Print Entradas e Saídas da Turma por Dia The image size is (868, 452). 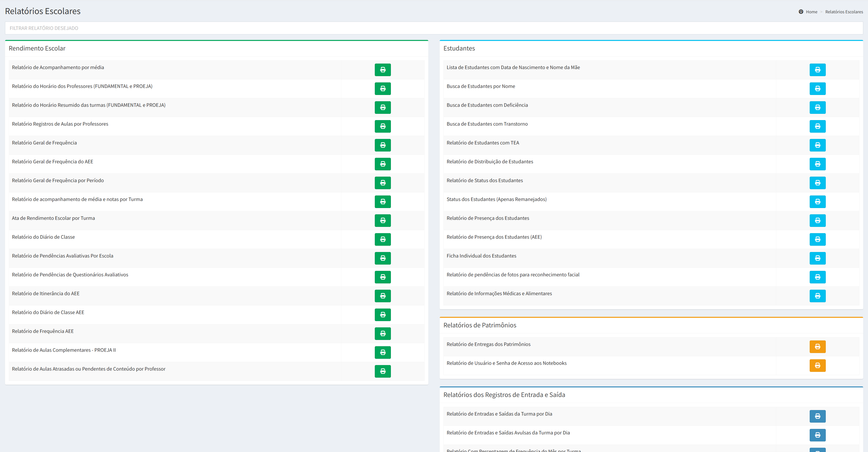pos(817,416)
